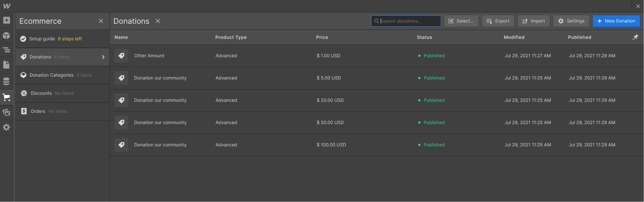Click the Webflow logo icon
This screenshot has height=202, width=644.
pos(6,6)
